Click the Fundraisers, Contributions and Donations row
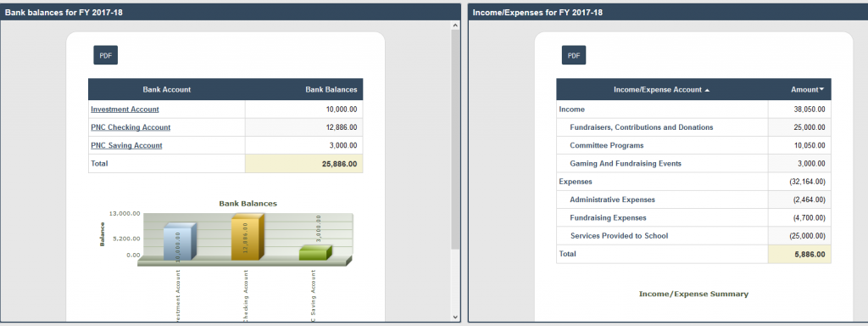The image size is (868, 326). click(x=693, y=127)
